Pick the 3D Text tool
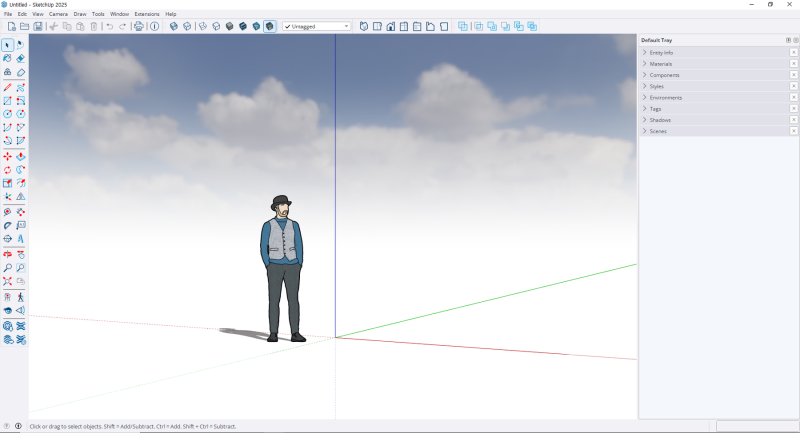This screenshot has height=433, width=800. pos(20,239)
